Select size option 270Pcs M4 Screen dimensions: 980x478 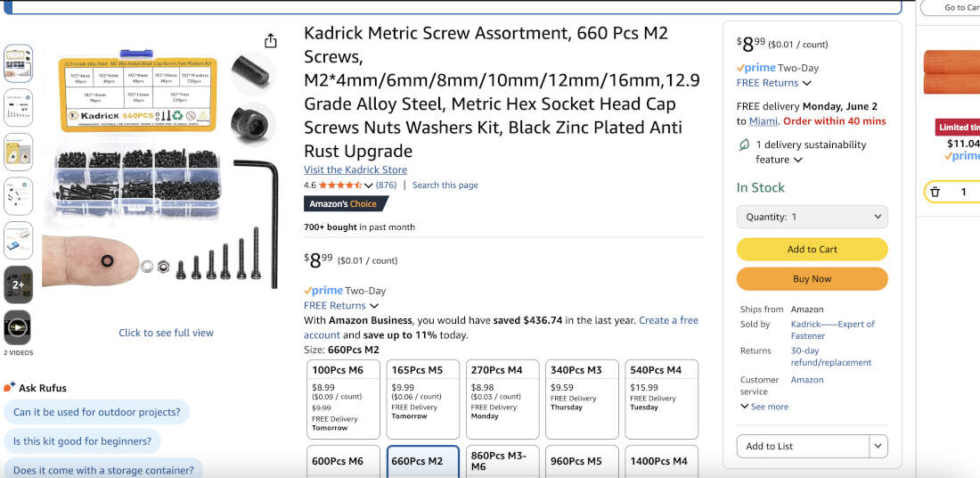pos(502,400)
